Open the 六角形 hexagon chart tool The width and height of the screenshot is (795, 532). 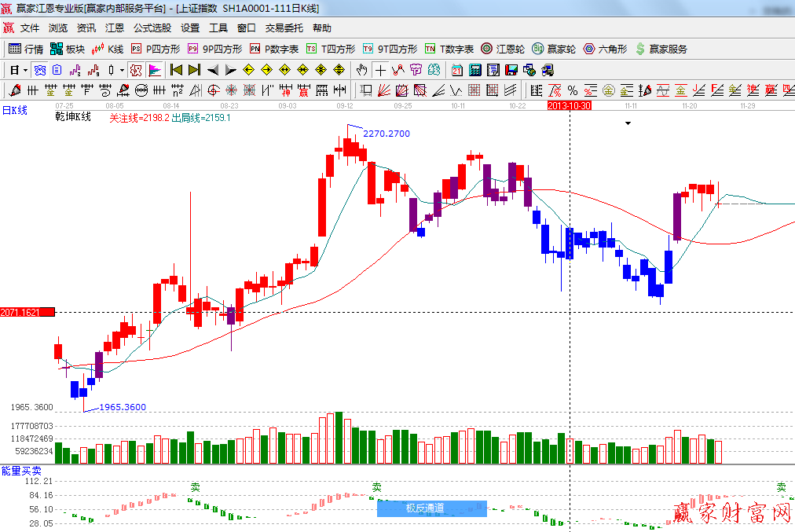pos(605,49)
